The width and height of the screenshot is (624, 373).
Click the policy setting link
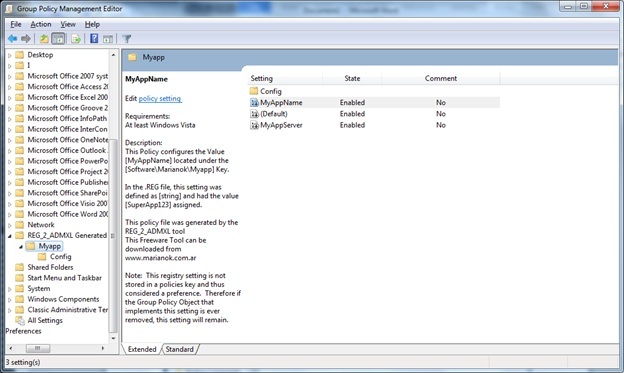[x=160, y=98]
